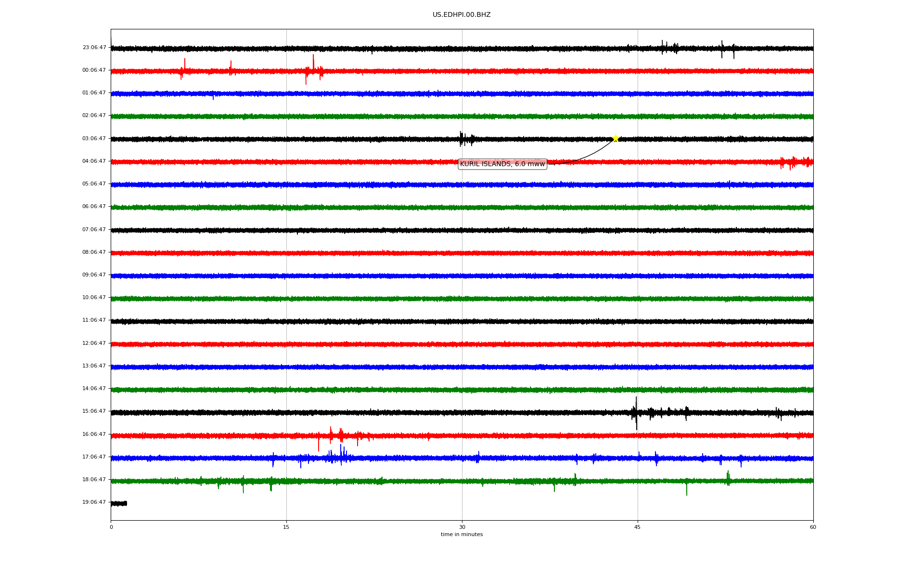Click the 16:06:47 time label
The height and width of the screenshot is (578, 924).
(x=94, y=434)
